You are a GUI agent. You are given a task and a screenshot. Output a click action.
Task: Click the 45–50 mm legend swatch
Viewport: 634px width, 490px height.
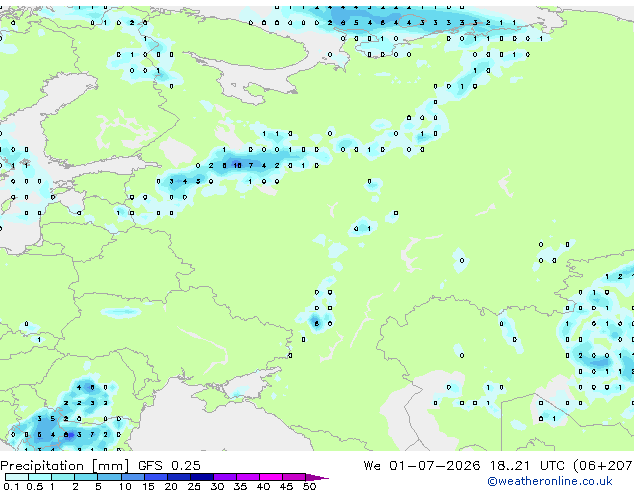click(x=294, y=477)
